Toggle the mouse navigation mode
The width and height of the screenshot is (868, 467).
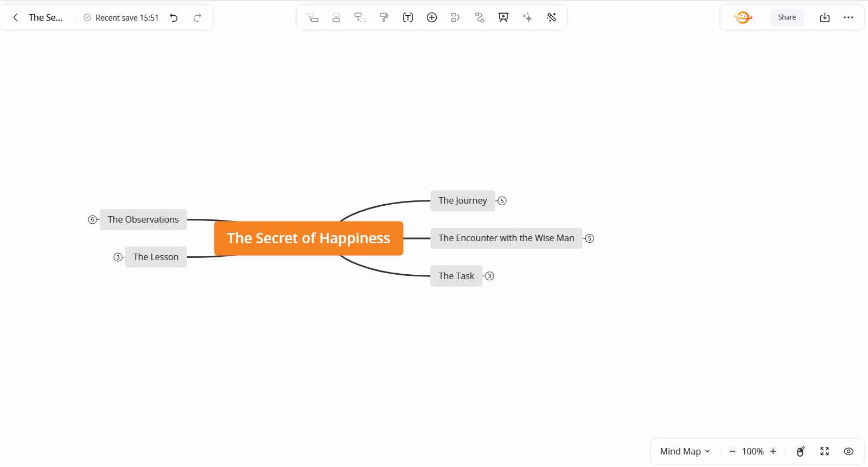point(800,451)
